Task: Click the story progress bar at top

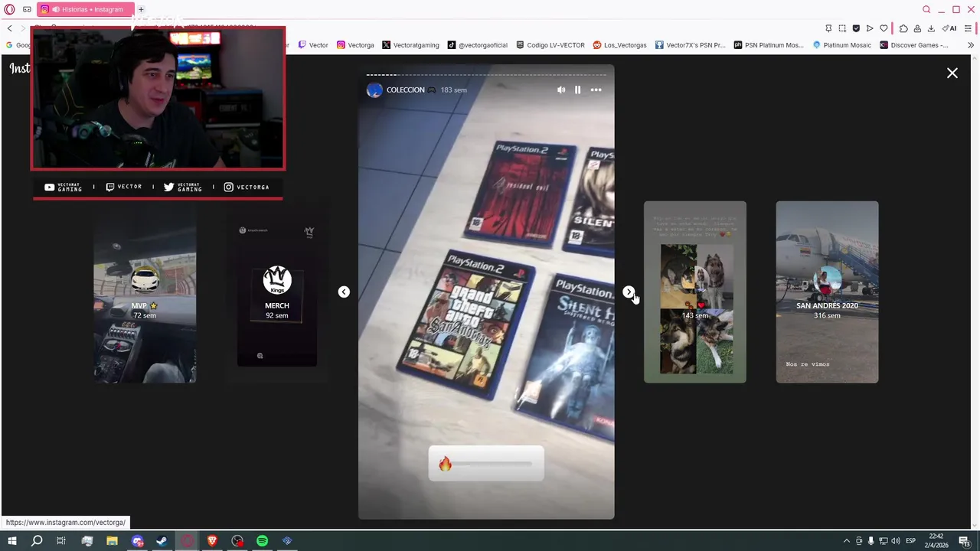Action: pyautogui.click(x=486, y=75)
